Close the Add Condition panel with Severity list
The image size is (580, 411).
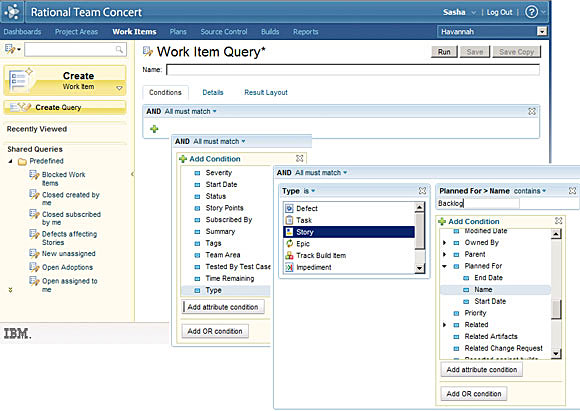point(300,158)
